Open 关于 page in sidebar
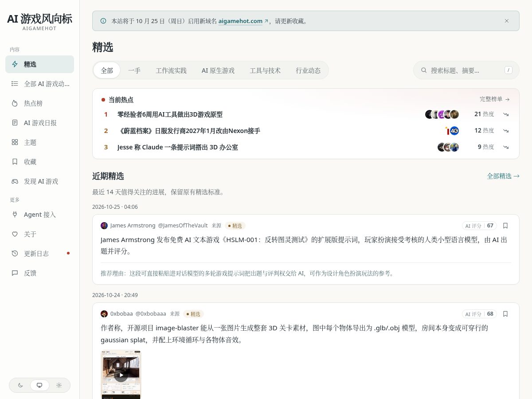This screenshot has height=399, width=532. point(39,234)
